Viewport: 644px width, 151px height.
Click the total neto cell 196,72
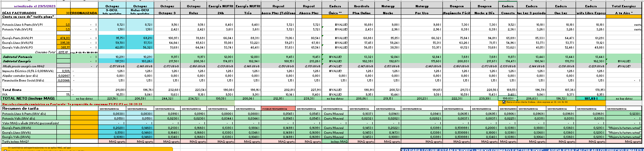pyautogui.click(x=561, y=98)
